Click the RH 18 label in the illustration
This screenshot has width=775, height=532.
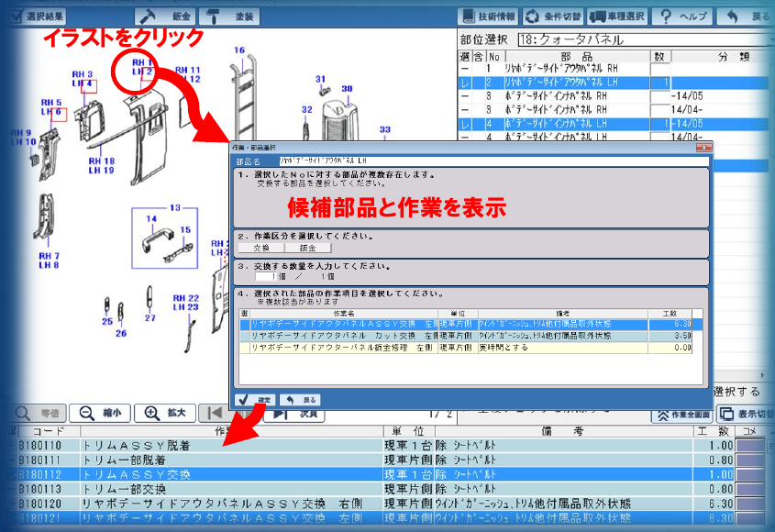pos(101,161)
